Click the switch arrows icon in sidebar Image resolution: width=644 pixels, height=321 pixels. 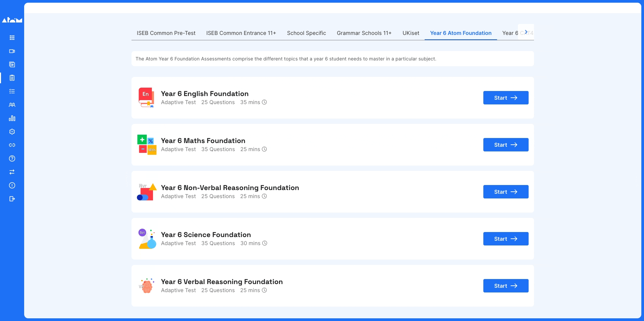click(x=12, y=172)
